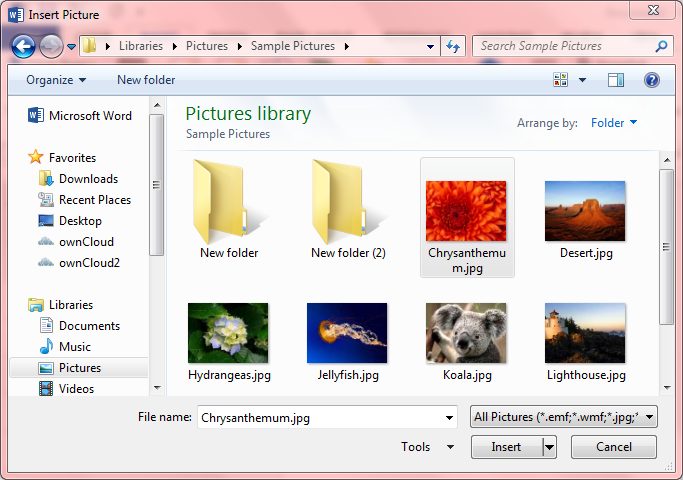Click the folder icon in address bar
This screenshot has height=480, width=683.
pyautogui.click(x=90, y=46)
